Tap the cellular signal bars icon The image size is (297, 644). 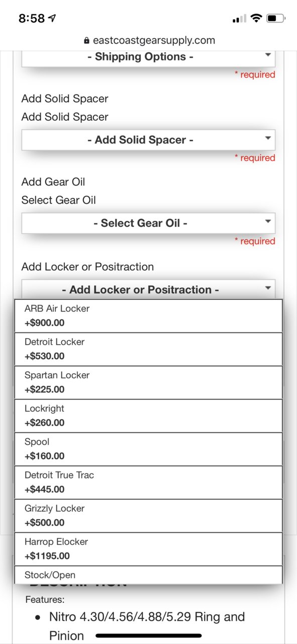click(x=239, y=19)
